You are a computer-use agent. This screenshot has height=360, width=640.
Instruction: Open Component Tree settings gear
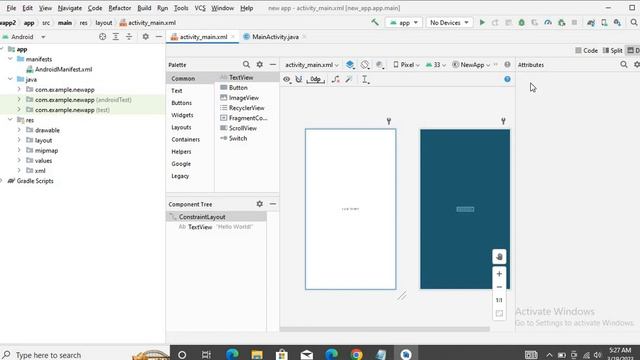click(260, 204)
